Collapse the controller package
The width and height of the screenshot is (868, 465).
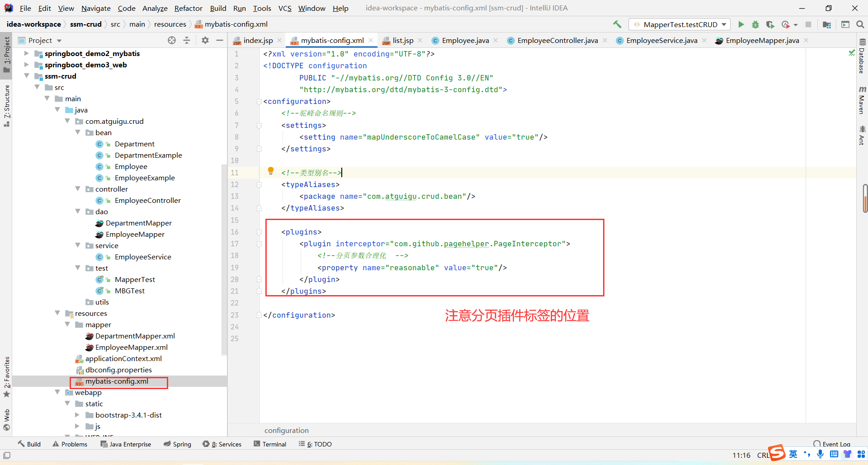[77, 189]
